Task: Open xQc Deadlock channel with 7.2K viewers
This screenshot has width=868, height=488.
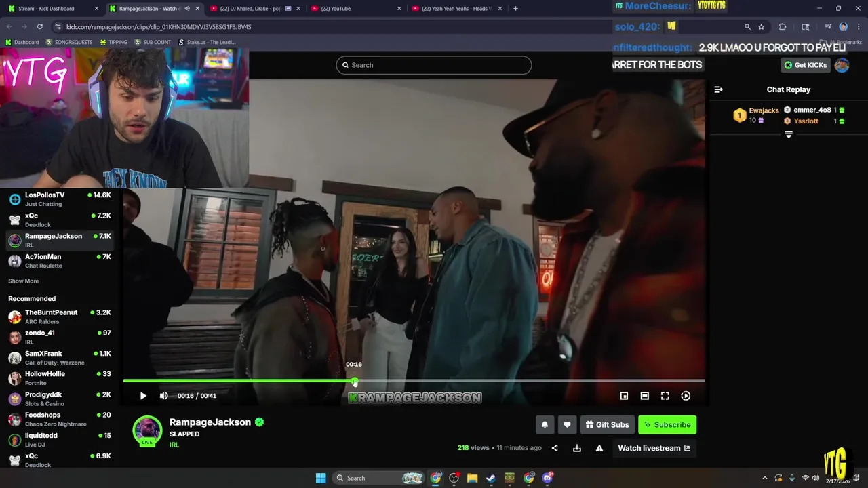Action: pyautogui.click(x=60, y=220)
